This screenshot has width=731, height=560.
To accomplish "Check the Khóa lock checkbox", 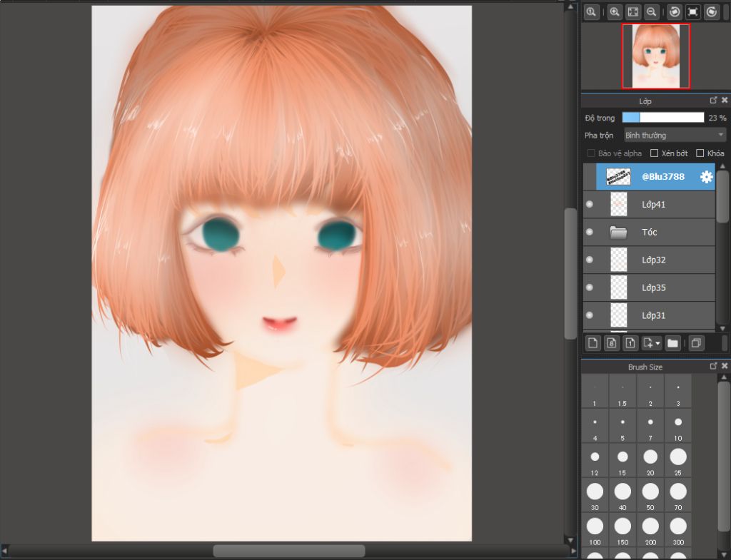I will tap(700, 153).
